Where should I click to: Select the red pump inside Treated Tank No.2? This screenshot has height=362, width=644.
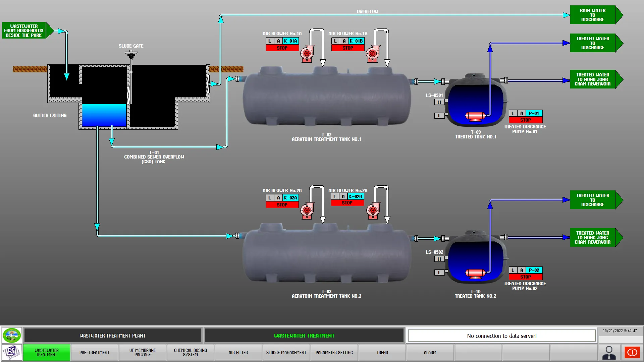(475, 273)
